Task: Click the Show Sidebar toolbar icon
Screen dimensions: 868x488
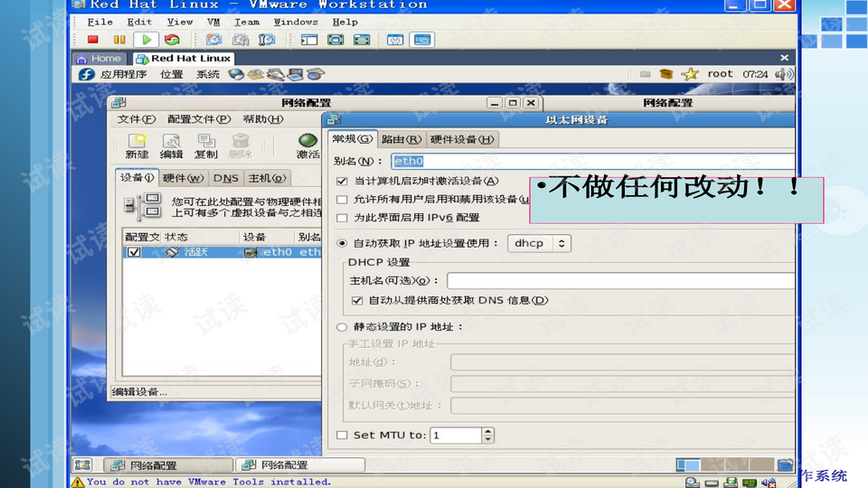Action: coord(309,40)
